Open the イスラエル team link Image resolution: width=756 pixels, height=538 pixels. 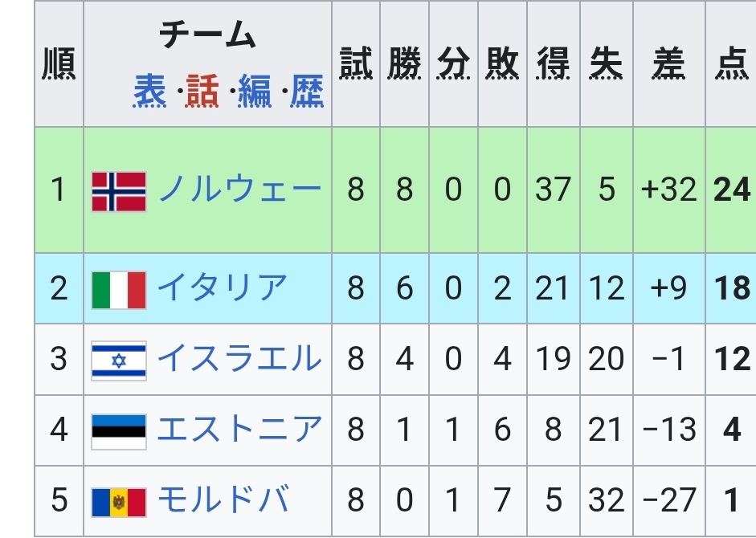(239, 358)
